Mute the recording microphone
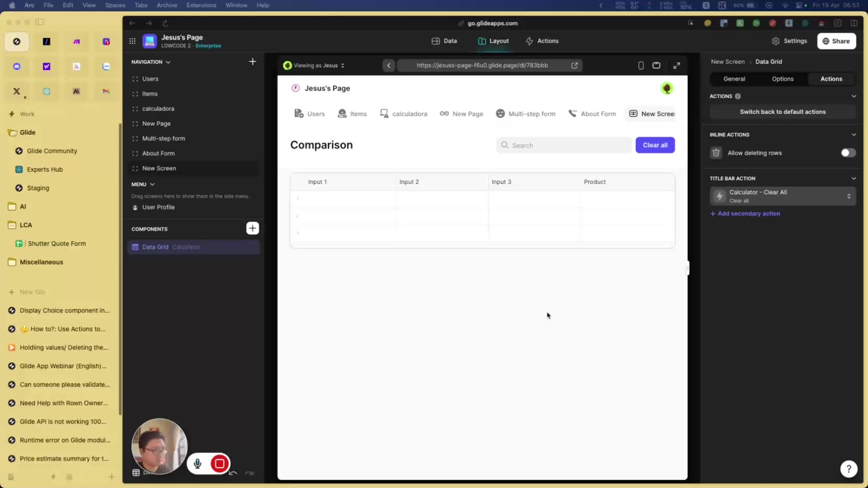Image resolution: width=868 pixels, height=488 pixels. (197, 463)
